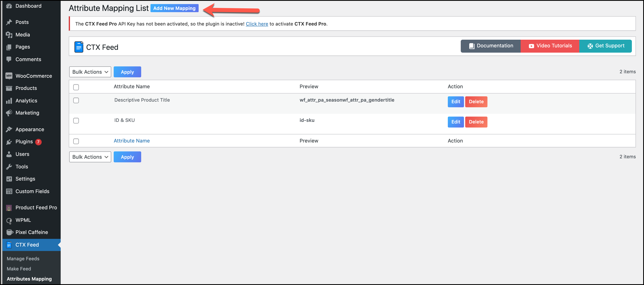Toggle the top bulk actions select-all checkbox
644x285 pixels.
pos(76,87)
